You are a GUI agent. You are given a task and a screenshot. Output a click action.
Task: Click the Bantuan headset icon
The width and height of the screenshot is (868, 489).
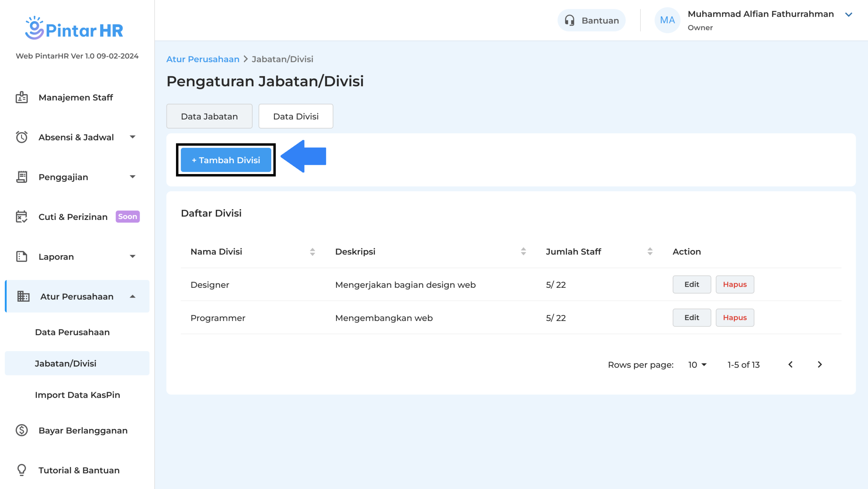[570, 20]
